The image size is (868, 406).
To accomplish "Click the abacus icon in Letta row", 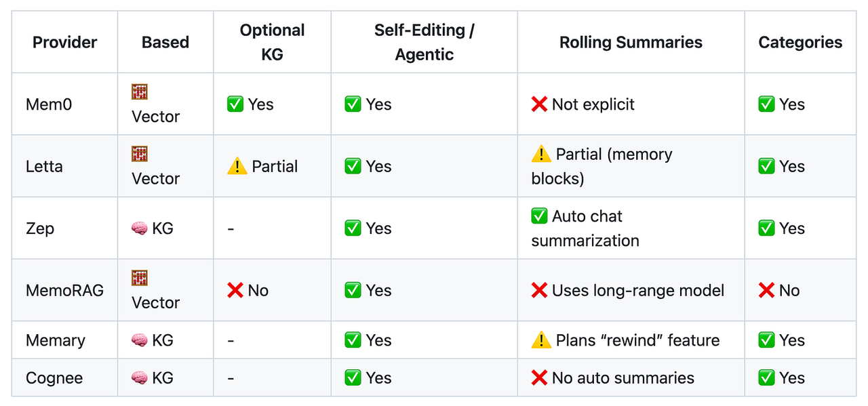I will point(140,154).
